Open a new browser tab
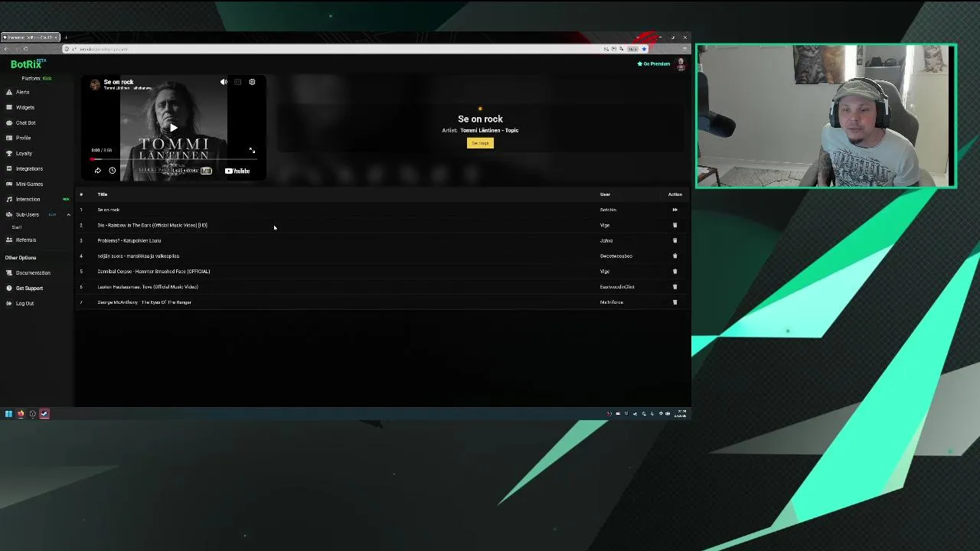 click(66, 37)
